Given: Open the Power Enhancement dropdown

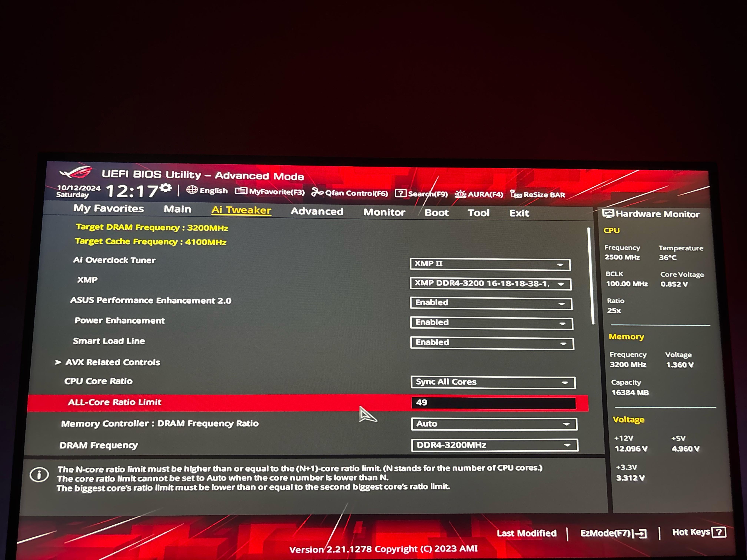Looking at the screenshot, I should pos(492,323).
